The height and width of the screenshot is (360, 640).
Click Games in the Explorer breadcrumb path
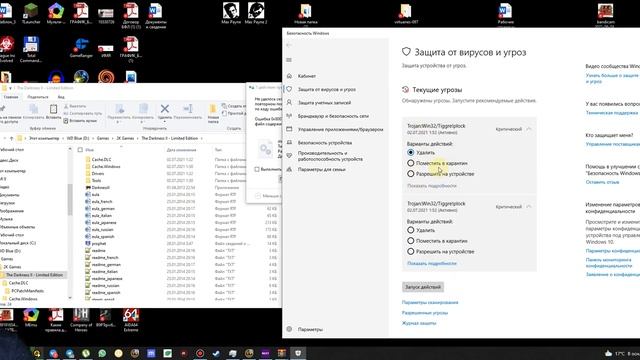(x=103, y=138)
